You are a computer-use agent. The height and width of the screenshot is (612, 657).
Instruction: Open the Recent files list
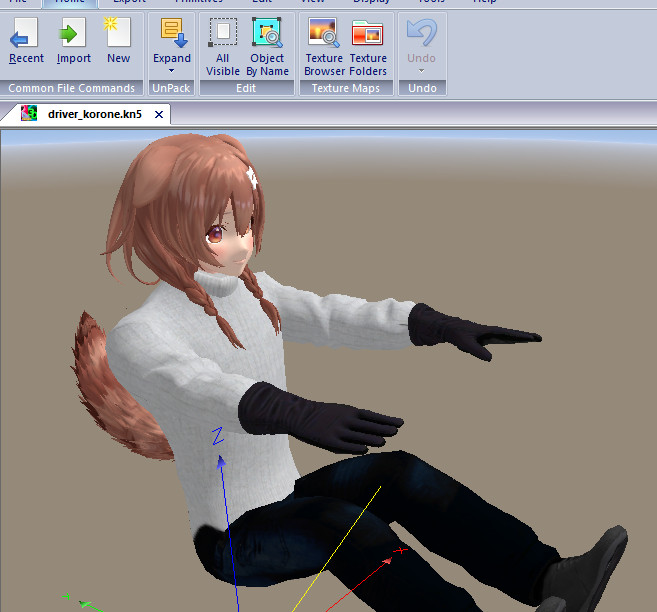click(26, 42)
